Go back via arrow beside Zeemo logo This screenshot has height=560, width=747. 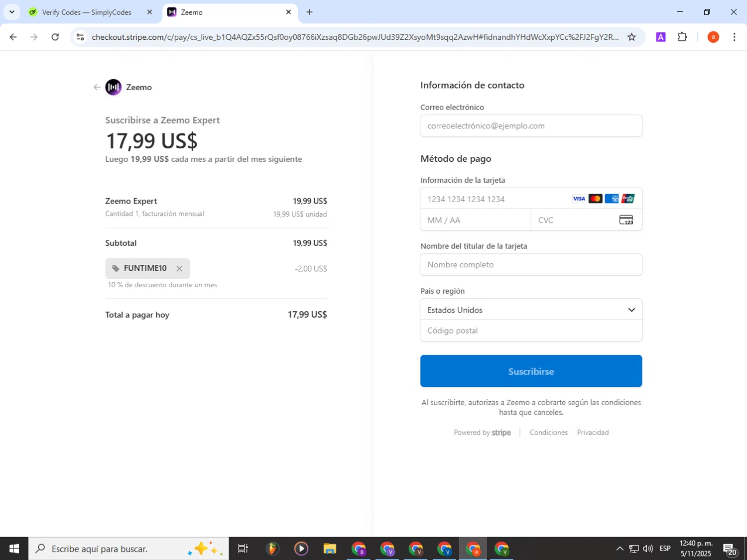pos(97,87)
